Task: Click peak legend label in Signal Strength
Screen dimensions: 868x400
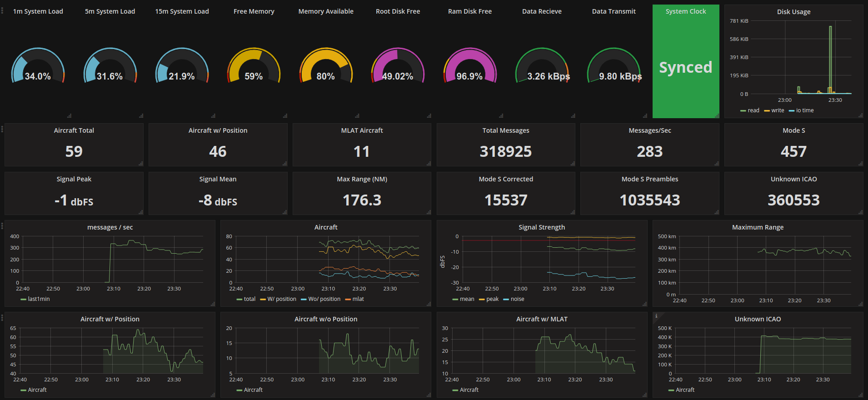Action: (492, 299)
